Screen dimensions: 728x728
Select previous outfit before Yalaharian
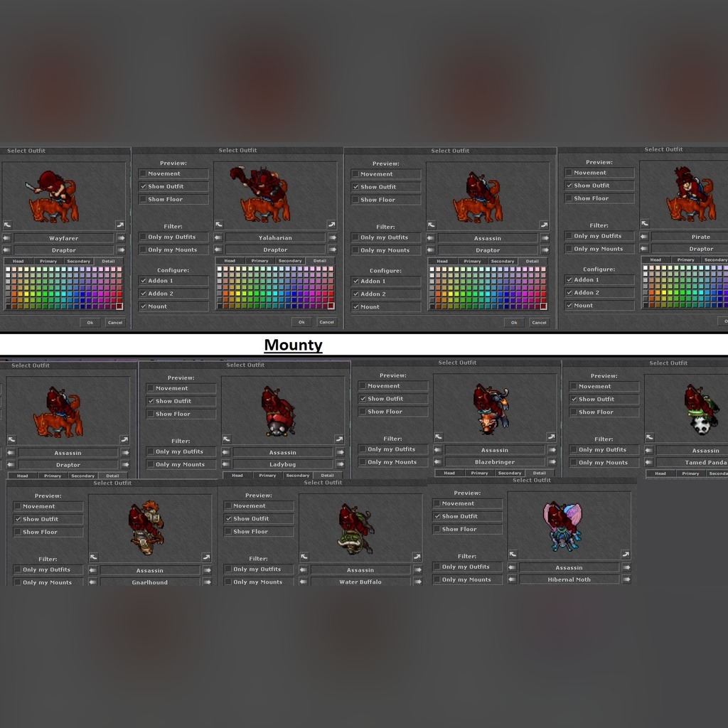pos(218,237)
